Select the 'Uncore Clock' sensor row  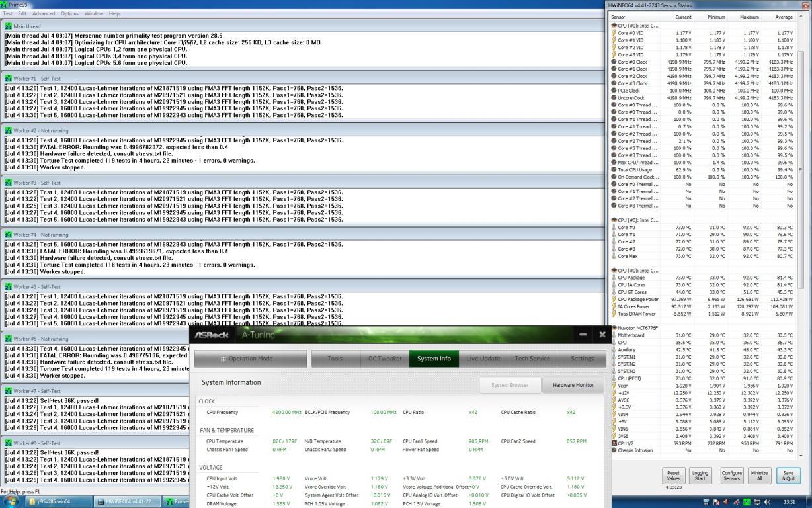[x=703, y=97]
